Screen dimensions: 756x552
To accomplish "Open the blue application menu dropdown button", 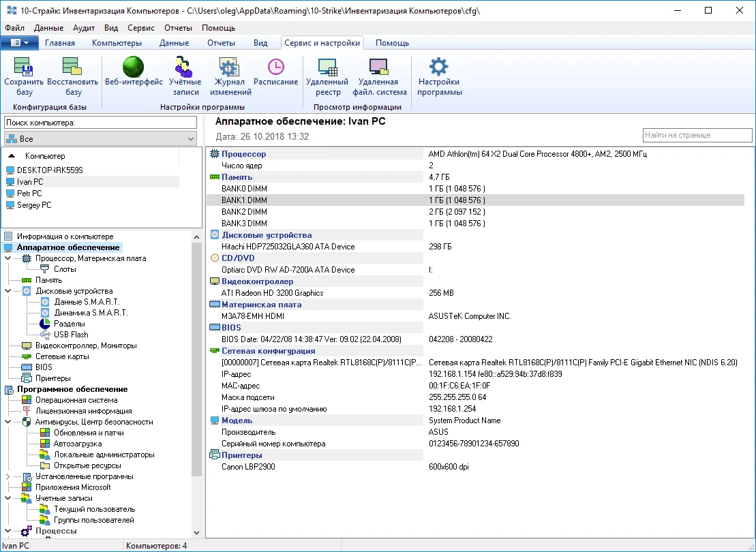I will tap(19, 43).
